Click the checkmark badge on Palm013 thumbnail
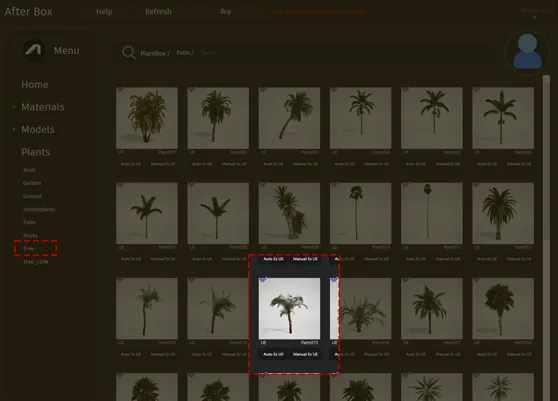The width and height of the screenshot is (558, 401). 121,280
